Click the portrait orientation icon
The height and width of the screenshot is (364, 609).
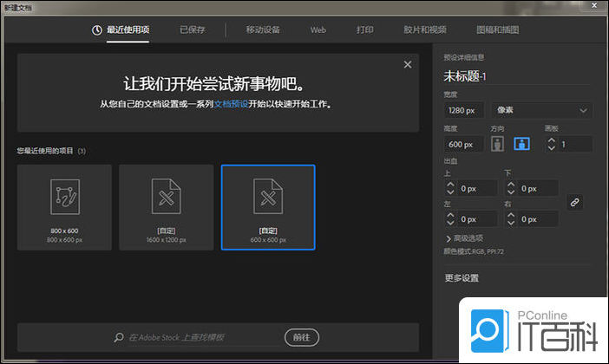pos(499,144)
